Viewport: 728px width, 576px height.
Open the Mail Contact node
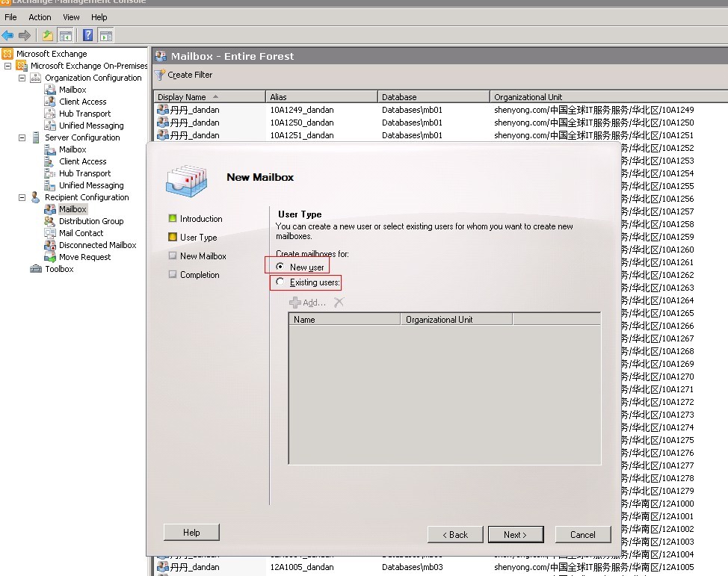[81, 233]
